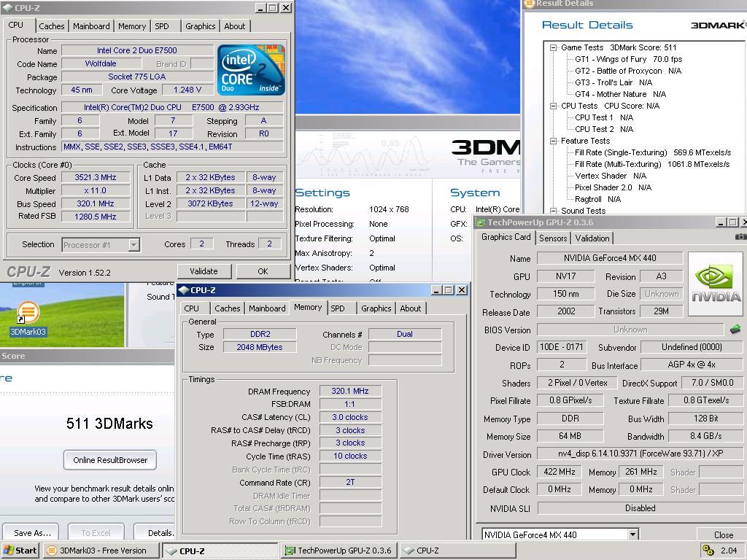Click the Intel Core 2 Duo logo
Image resolution: width=747 pixels, height=560 pixels.
(251, 70)
